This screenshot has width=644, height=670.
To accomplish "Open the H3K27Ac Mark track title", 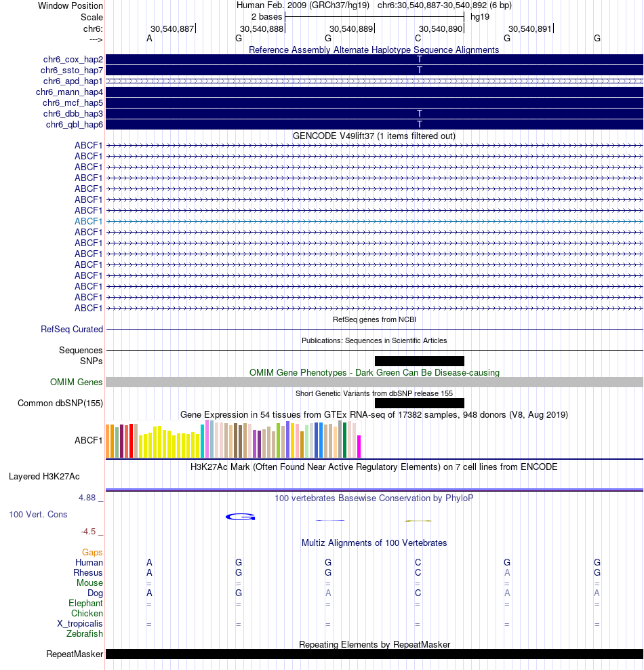I will [374, 467].
